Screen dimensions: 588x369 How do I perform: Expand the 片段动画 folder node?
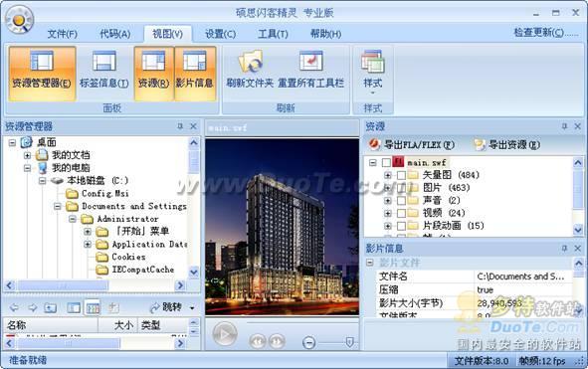pyautogui.click(x=388, y=226)
